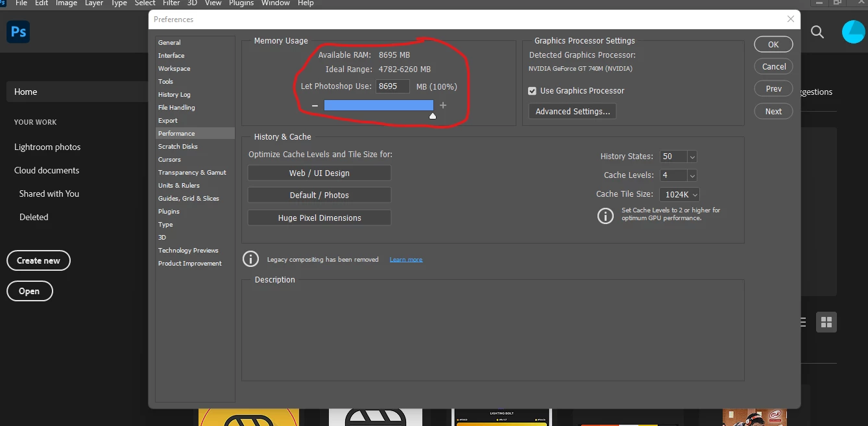Apply Default / Photos cache preset
Viewport: 868px width, 426px height.
[x=319, y=195]
